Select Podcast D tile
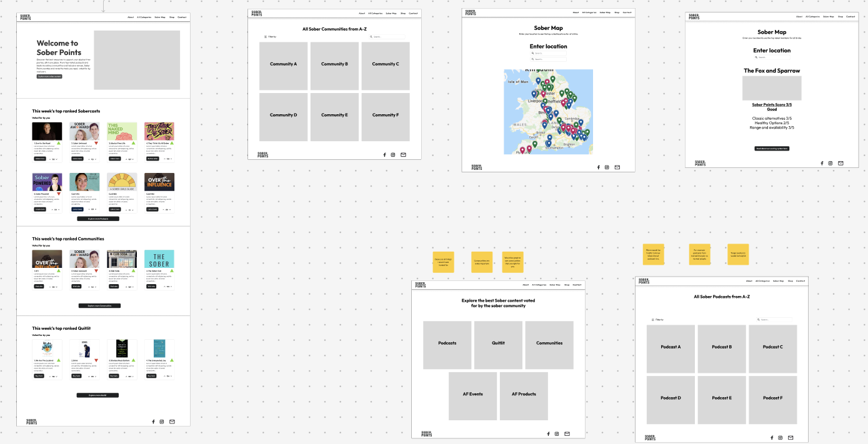The height and width of the screenshot is (444, 868). pos(671,400)
